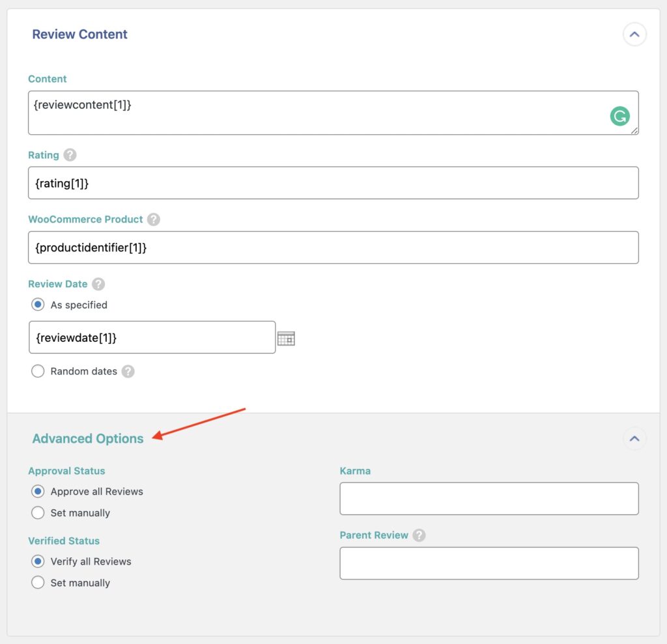Choose Set manually under Verified Status
The width and height of the screenshot is (667, 644).
38,583
